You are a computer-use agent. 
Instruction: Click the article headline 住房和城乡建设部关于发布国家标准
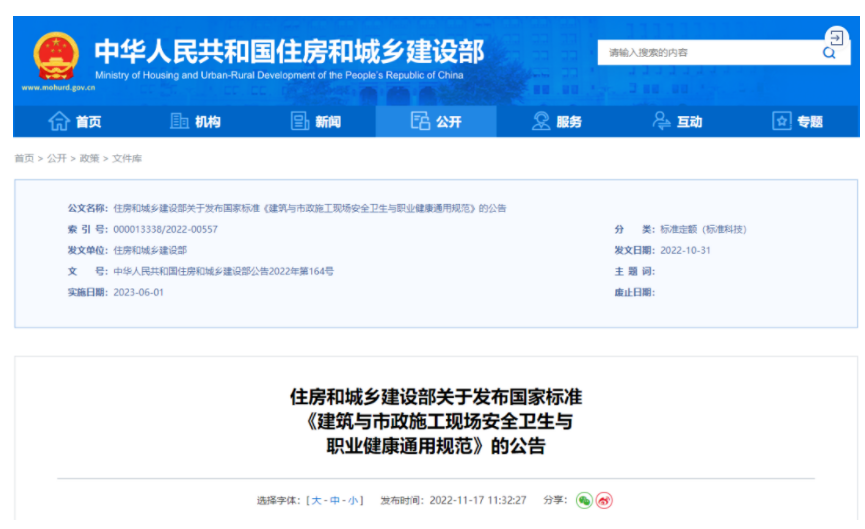(436, 397)
